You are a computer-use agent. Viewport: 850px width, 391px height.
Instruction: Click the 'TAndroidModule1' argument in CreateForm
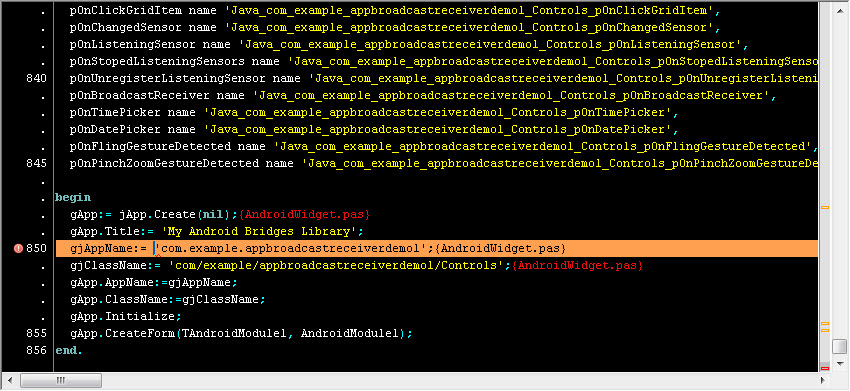tap(234, 333)
